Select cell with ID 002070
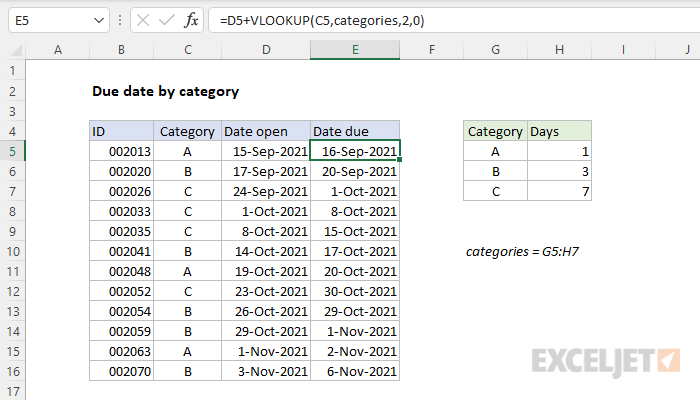The image size is (700, 400). coord(121,371)
